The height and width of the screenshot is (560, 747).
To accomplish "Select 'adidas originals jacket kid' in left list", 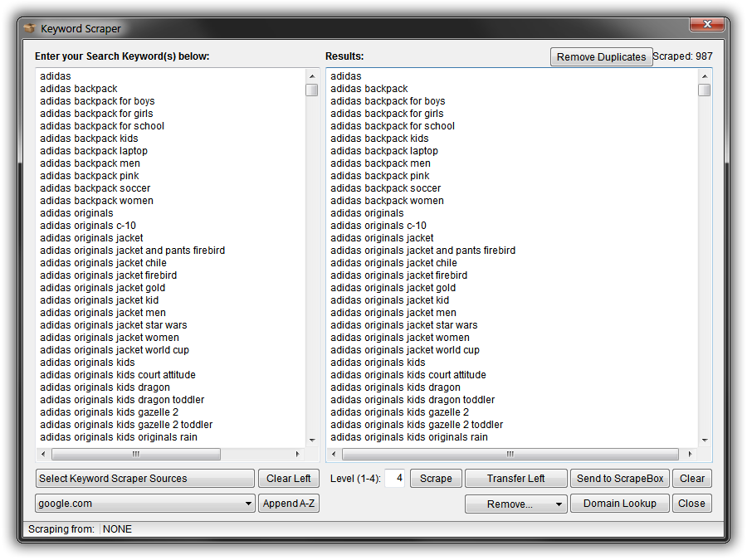I will coord(99,300).
